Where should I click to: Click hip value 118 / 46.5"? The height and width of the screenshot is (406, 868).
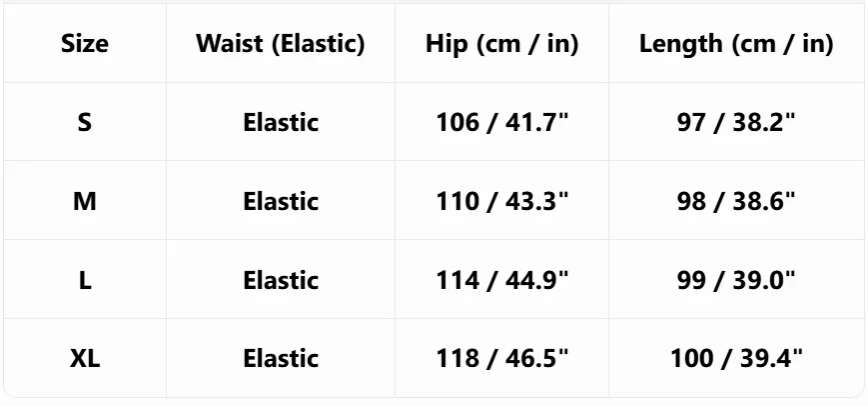click(x=502, y=359)
